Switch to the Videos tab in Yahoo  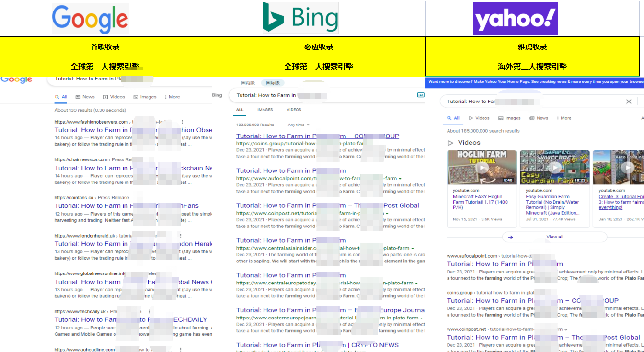[479, 118]
